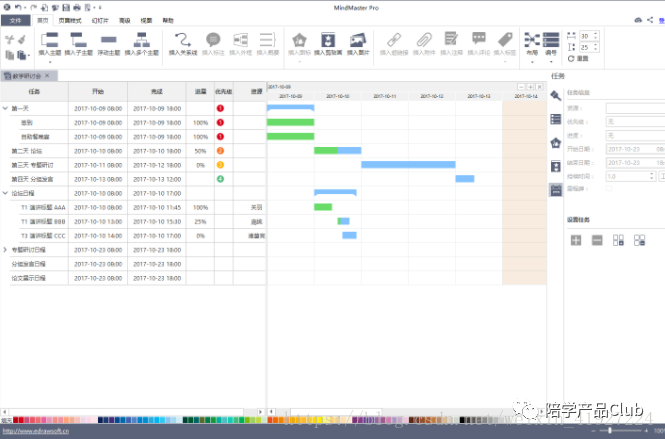
Task: Click Insert Picture (插入图片) icon
Action: pyautogui.click(x=358, y=40)
